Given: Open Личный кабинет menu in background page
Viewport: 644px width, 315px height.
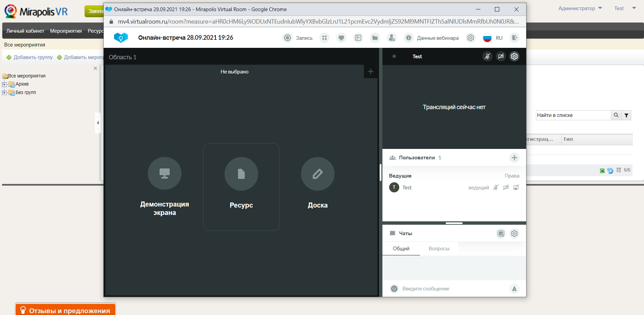Looking at the screenshot, I should pos(25,31).
